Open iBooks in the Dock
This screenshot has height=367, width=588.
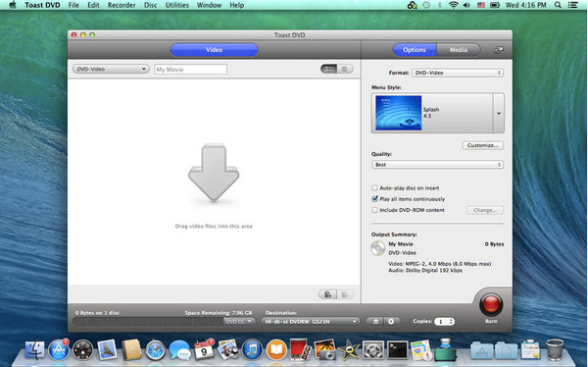276,350
